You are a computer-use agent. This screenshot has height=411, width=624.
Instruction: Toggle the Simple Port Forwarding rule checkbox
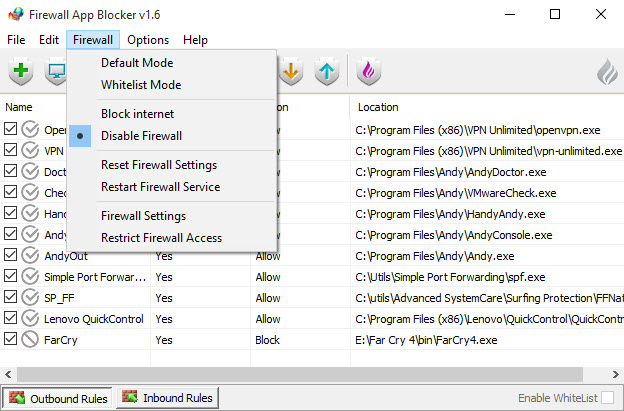click(11, 277)
